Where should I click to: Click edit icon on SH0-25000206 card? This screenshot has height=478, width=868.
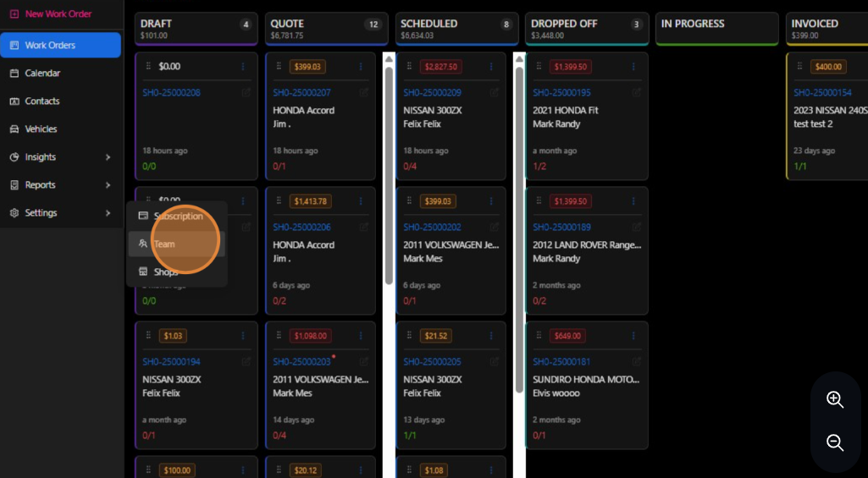363,228
